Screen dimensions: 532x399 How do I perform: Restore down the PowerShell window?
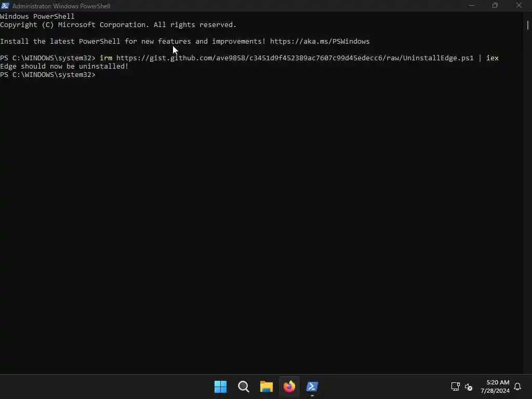495,5
